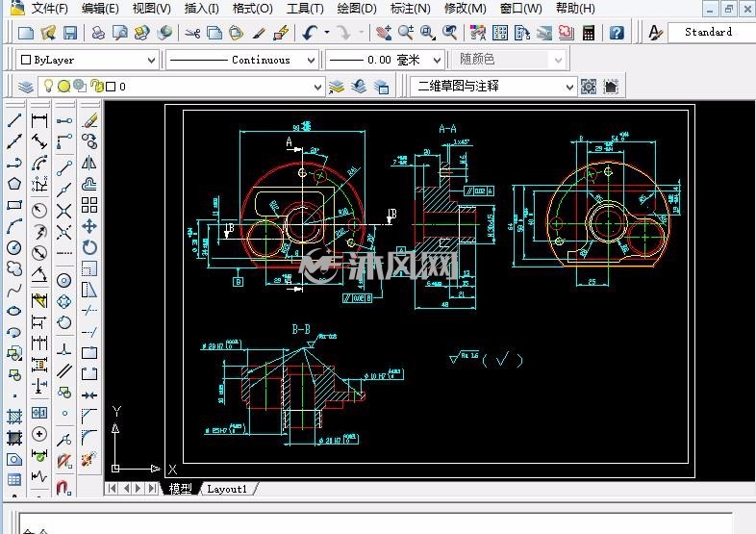Select the Move tool
The width and height of the screenshot is (756, 534).
[x=89, y=226]
